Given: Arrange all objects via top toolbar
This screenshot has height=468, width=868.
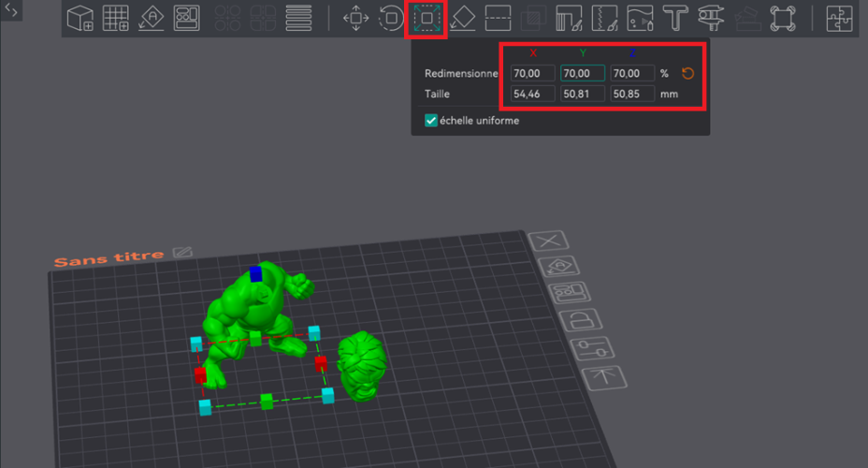Looking at the screenshot, I should pyautogui.click(x=186, y=19).
